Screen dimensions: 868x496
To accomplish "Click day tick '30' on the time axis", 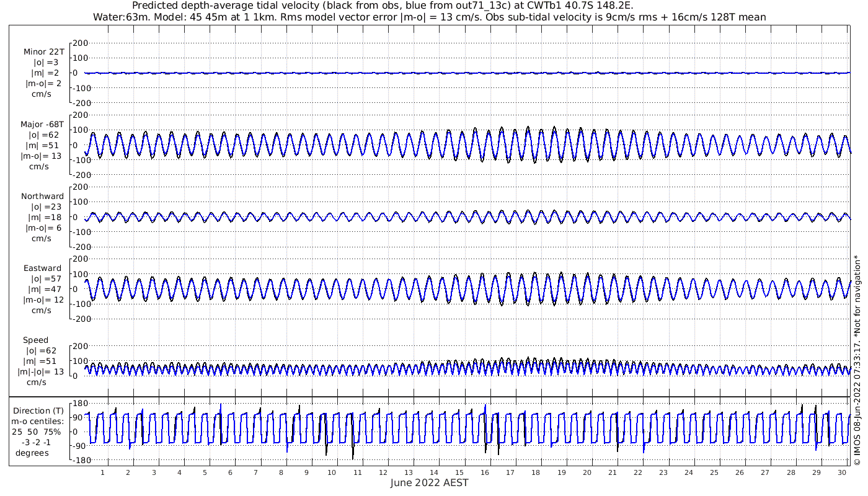I will coord(842,472).
